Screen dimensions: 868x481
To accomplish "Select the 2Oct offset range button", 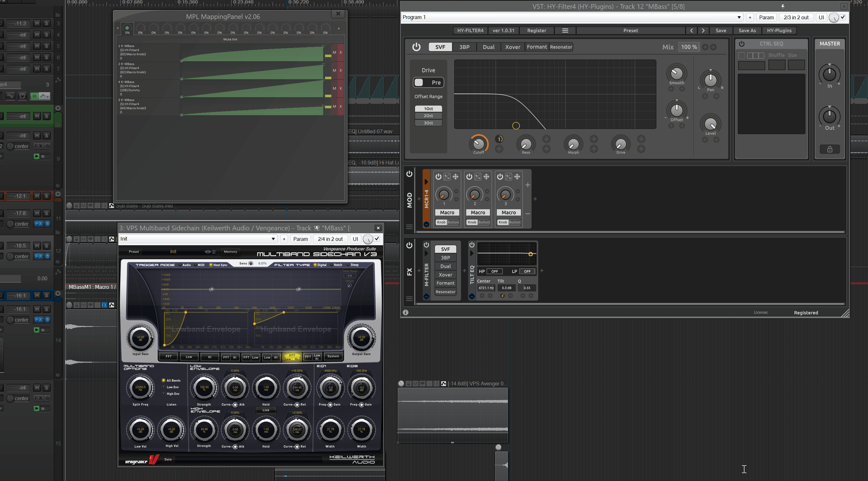I will pos(428,116).
